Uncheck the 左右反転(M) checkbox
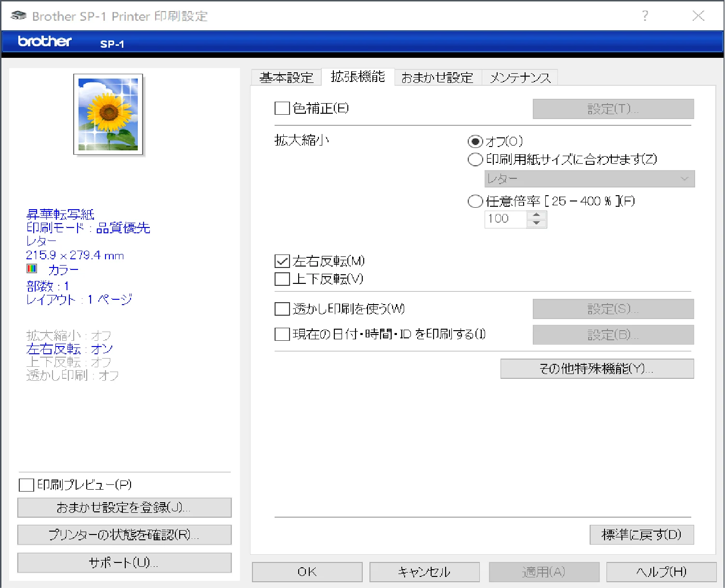 click(x=282, y=261)
